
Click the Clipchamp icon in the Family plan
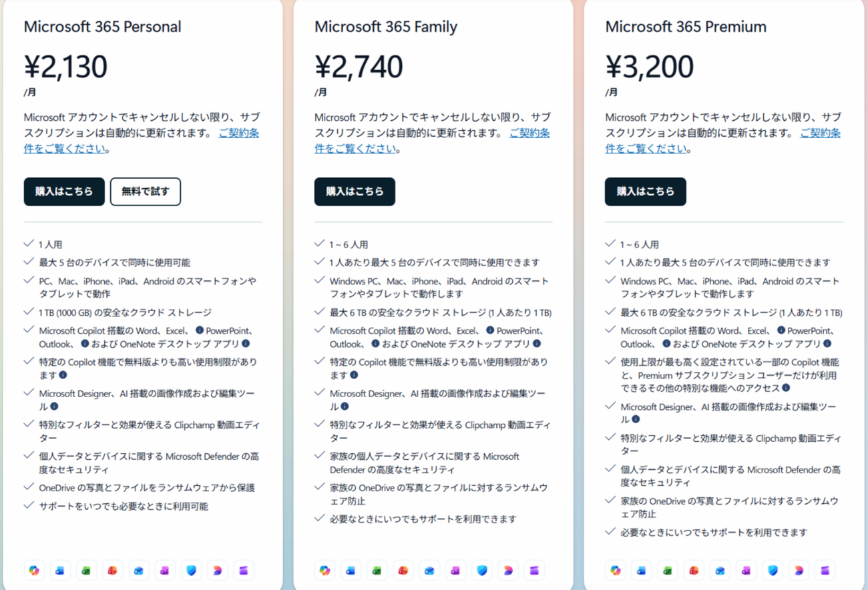coord(533,570)
